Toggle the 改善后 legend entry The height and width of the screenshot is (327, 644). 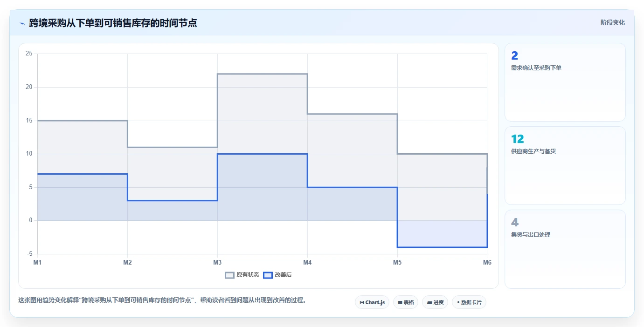tap(277, 275)
